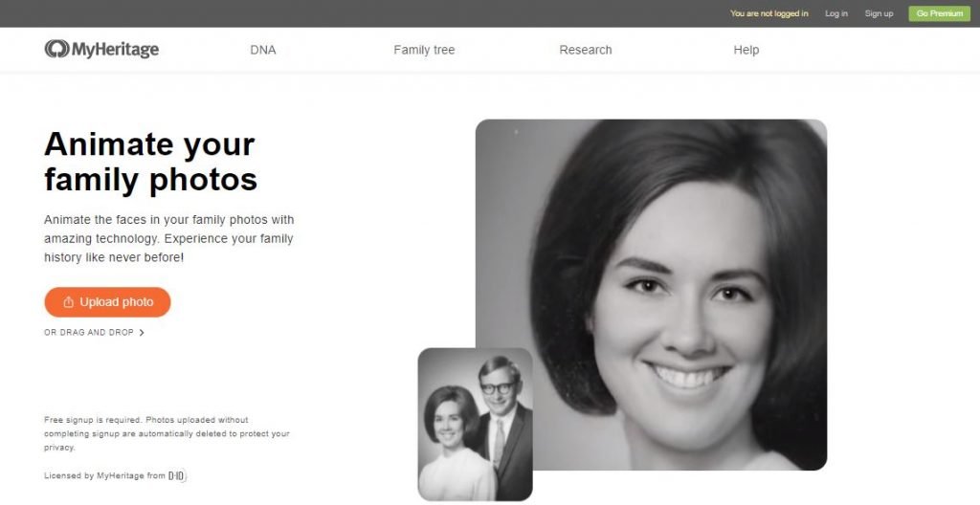
Task: Click the 'Animate your family photos' heading
Action: point(150,162)
